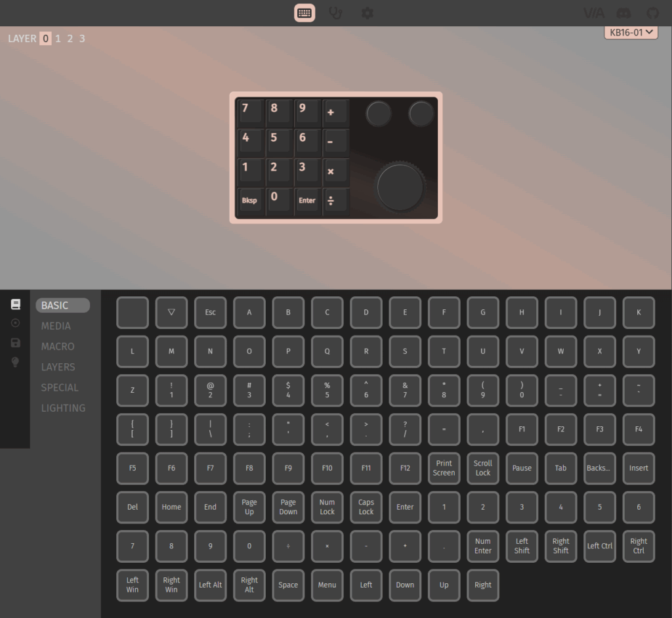
Task: Select the Lighting bulb icon in sidebar
Action: pyautogui.click(x=15, y=362)
